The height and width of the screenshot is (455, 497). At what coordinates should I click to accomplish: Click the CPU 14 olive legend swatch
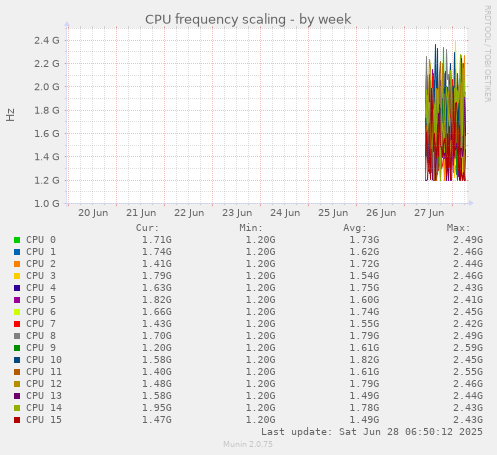pyautogui.click(x=17, y=408)
